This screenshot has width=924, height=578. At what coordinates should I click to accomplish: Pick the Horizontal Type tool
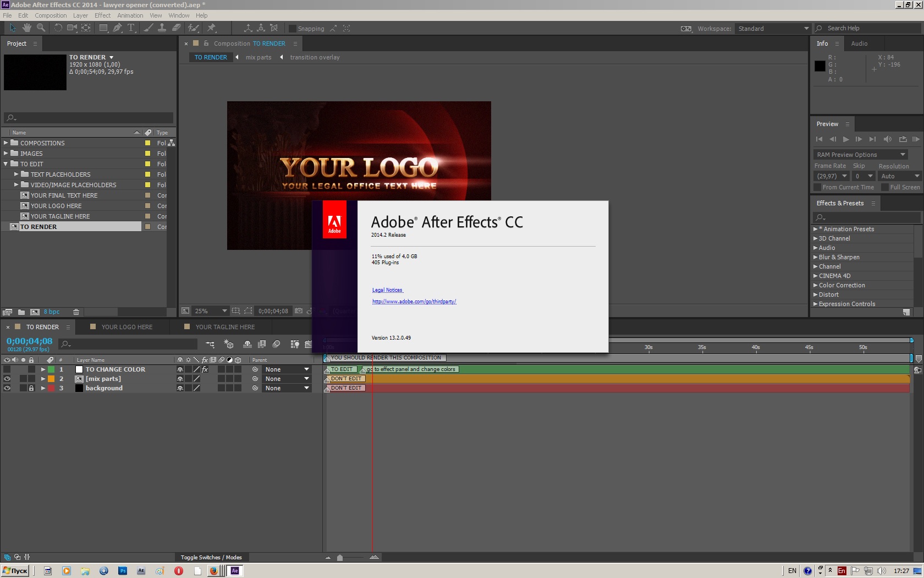point(131,28)
